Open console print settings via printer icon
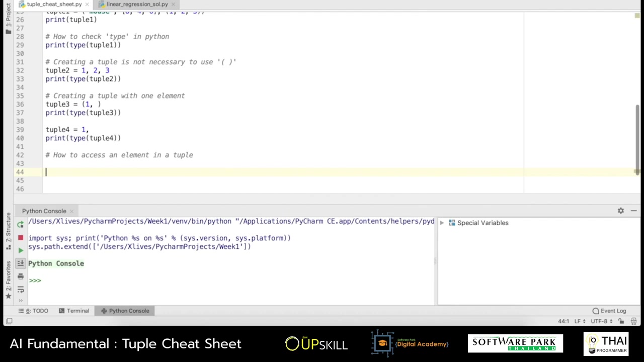The image size is (644, 362). point(20,276)
